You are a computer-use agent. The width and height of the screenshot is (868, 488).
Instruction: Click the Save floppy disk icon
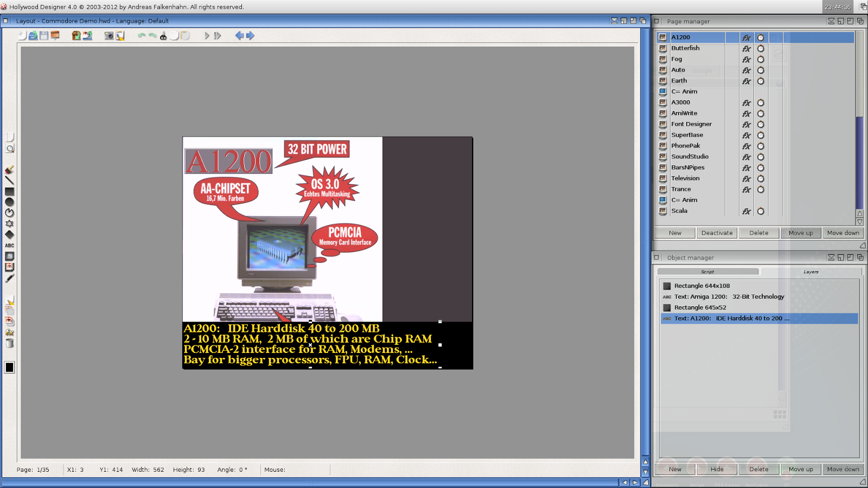(x=44, y=36)
